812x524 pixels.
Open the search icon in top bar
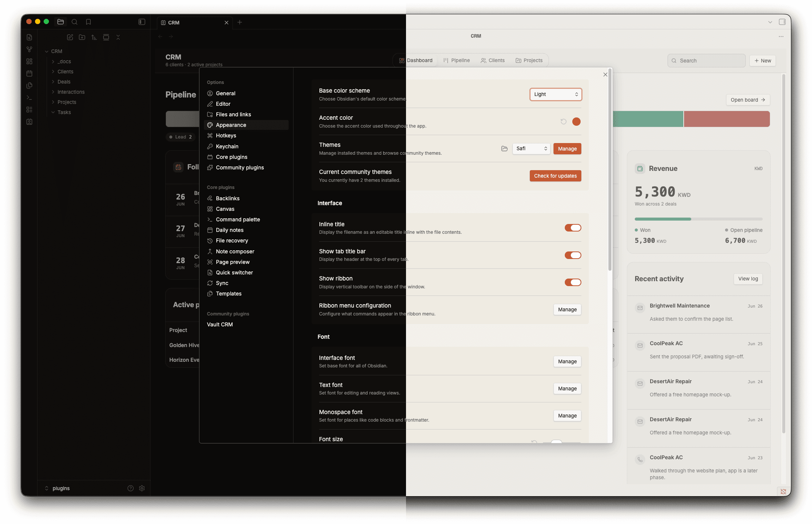(x=75, y=22)
